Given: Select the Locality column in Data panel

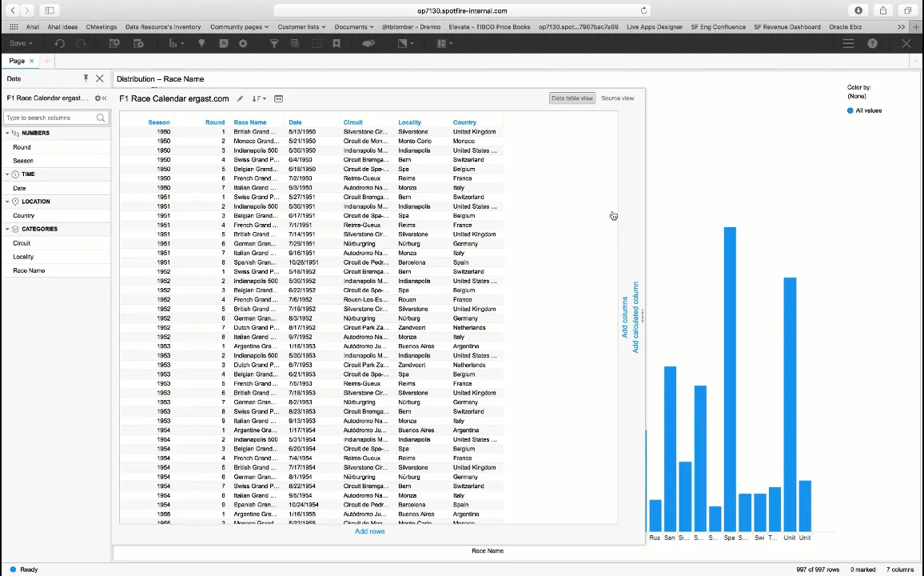Looking at the screenshot, I should [x=23, y=257].
